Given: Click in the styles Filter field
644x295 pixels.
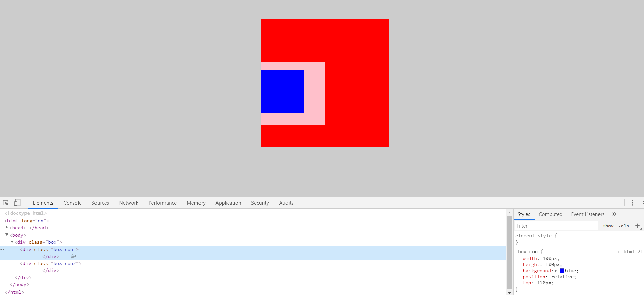Looking at the screenshot, I should (x=556, y=226).
